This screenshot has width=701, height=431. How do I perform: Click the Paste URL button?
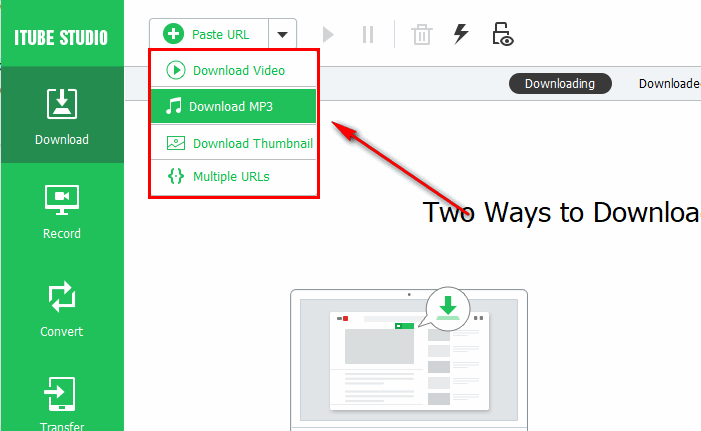point(209,34)
